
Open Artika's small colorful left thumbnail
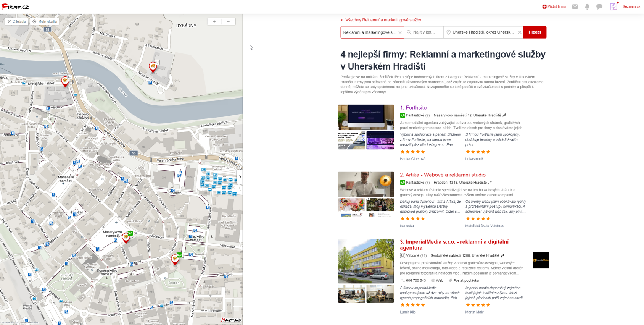[x=352, y=207]
